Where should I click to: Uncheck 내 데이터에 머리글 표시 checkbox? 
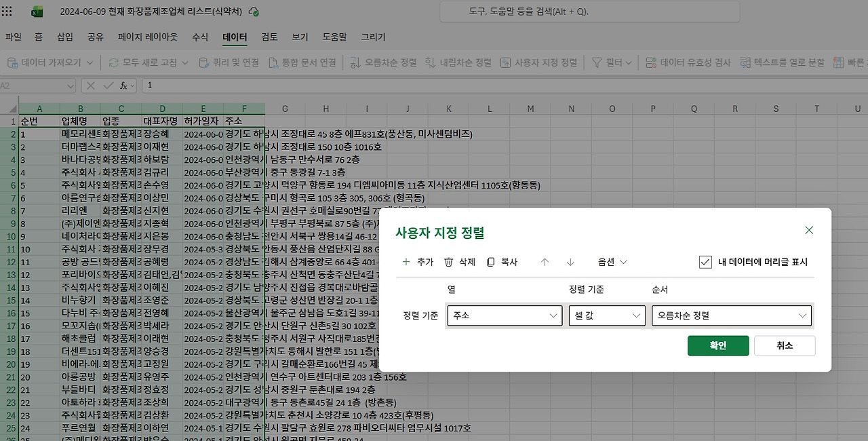pos(705,262)
